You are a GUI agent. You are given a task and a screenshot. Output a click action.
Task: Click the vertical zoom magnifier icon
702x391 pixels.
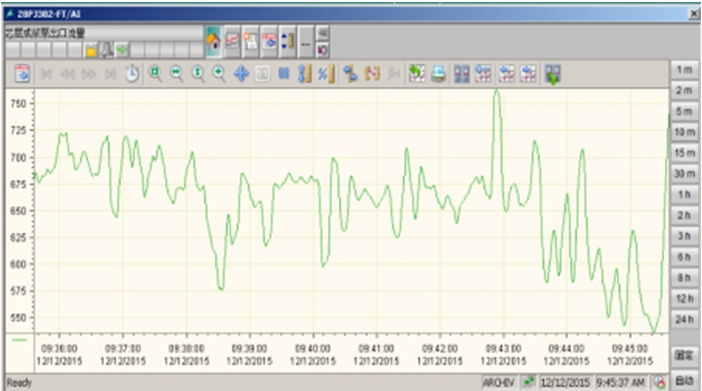click(x=198, y=73)
